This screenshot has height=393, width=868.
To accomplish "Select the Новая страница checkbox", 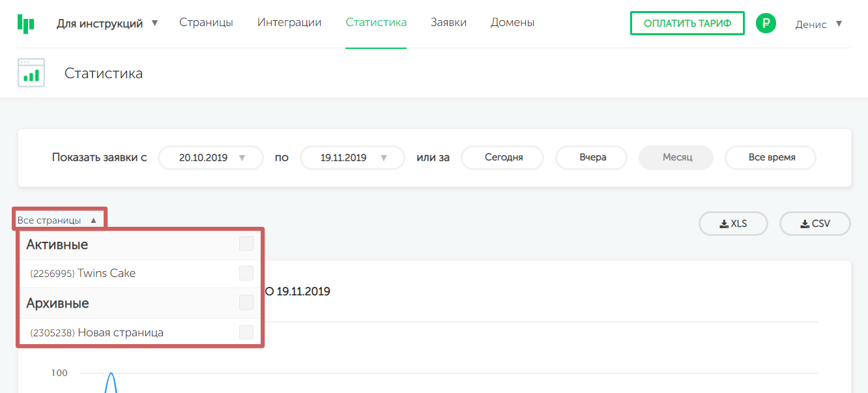I will tap(246, 332).
